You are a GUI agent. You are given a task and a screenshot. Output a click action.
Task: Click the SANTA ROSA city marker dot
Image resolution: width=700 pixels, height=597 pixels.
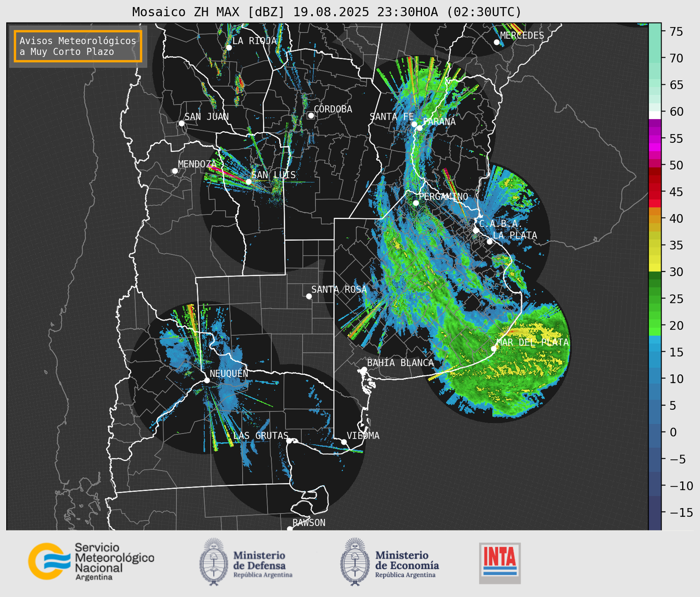coord(309,296)
